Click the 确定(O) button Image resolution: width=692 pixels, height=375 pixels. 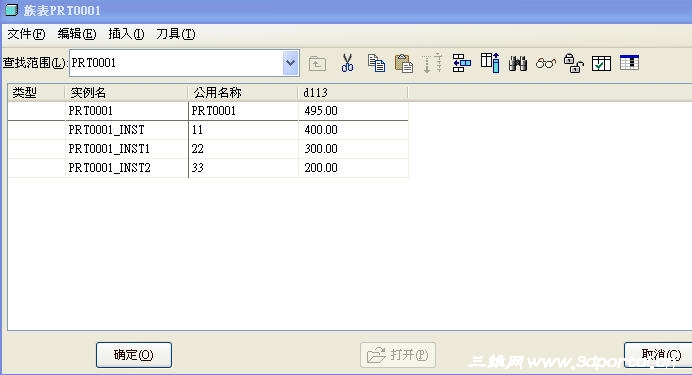[x=134, y=355]
